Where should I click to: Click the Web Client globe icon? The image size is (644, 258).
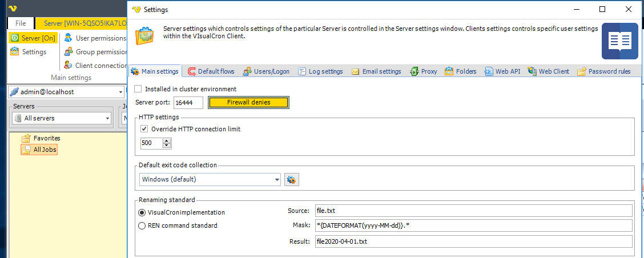click(532, 71)
